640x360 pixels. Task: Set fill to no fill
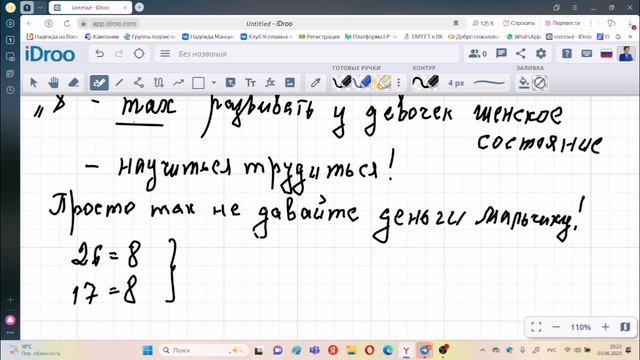coord(540,83)
